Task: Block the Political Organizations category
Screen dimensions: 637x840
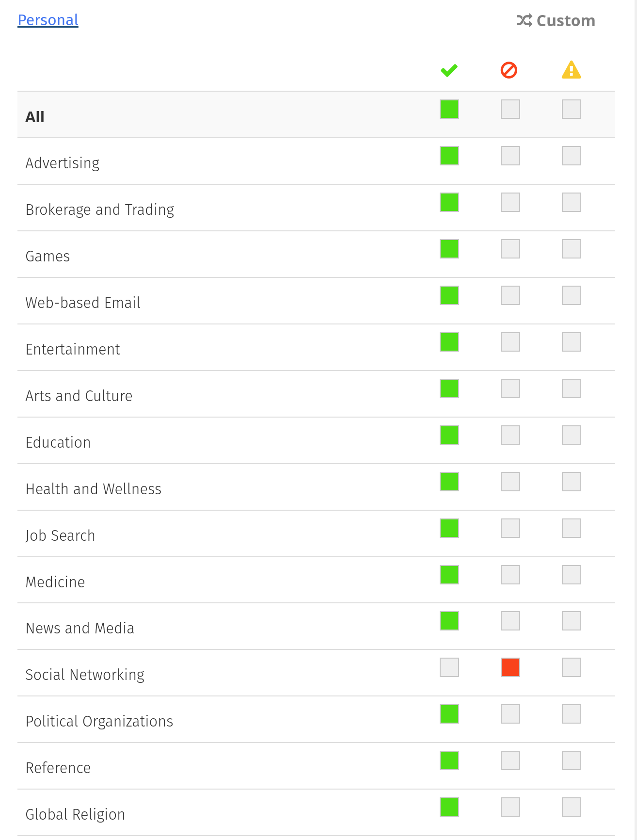Action: pos(510,714)
